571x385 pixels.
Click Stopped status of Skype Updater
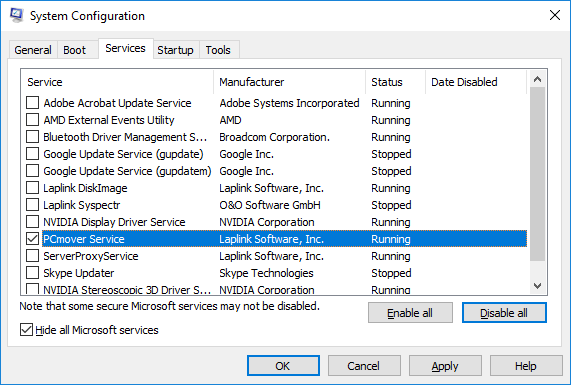[x=391, y=273]
